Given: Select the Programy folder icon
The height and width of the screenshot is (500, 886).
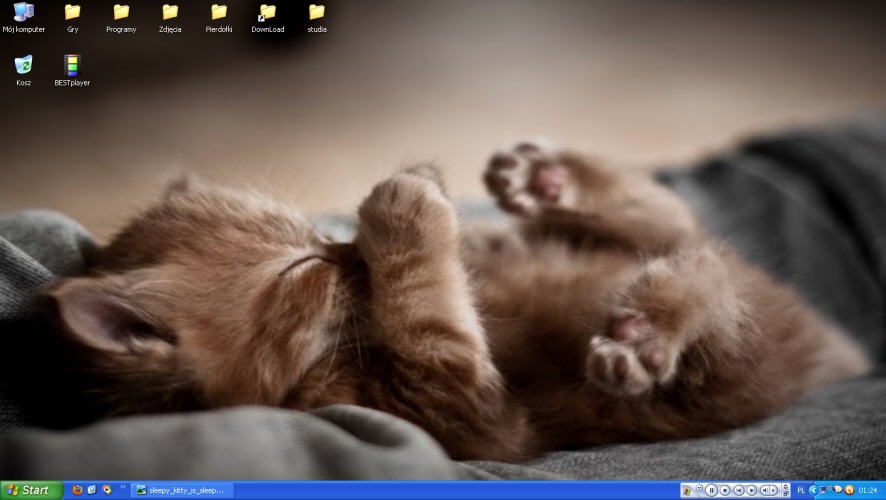Looking at the screenshot, I should click(121, 13).
